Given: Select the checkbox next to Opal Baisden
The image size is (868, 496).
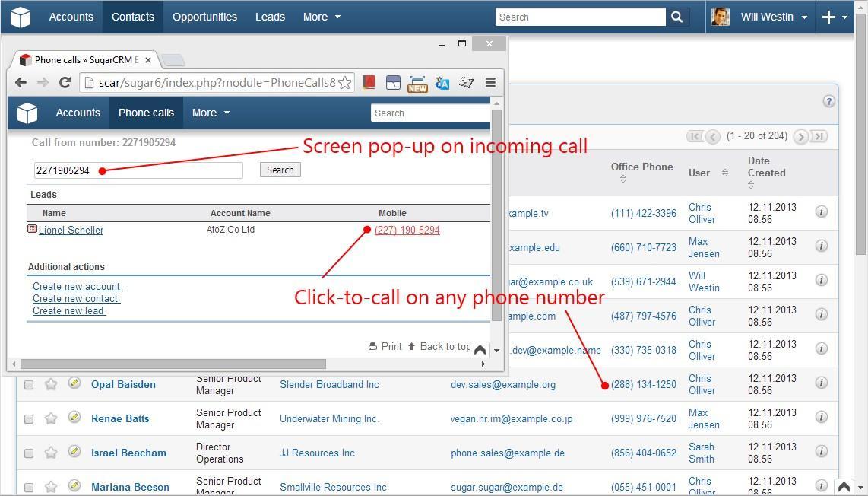Looking at the screenshot, I should click(29, 384).
